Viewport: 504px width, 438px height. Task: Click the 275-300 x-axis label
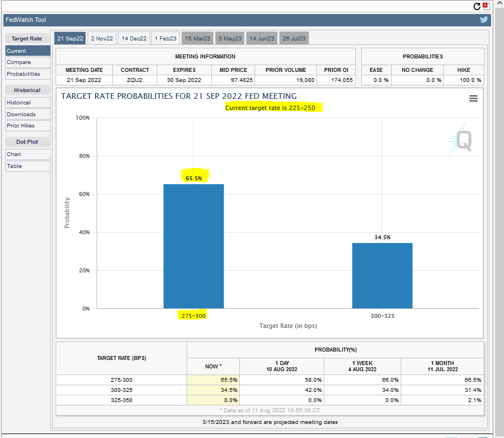pyautogui.click(x=193, y=316)
